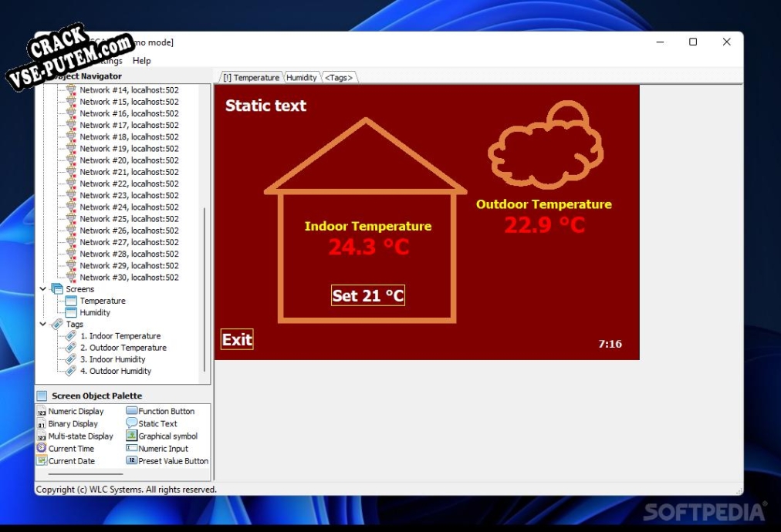The height and width of the screenshot is (532, 781).
Task: Pick the Current Date palette object
Action: 66,461
